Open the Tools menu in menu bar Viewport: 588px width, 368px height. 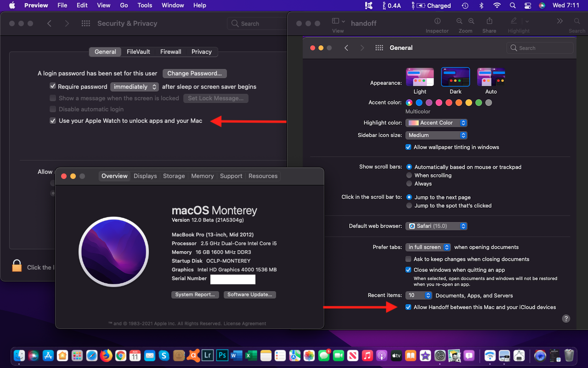pyautogui.click(x=145, y=6)
